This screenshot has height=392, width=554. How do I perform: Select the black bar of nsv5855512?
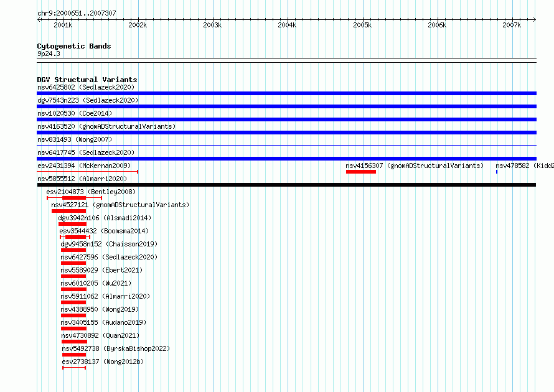286,185
